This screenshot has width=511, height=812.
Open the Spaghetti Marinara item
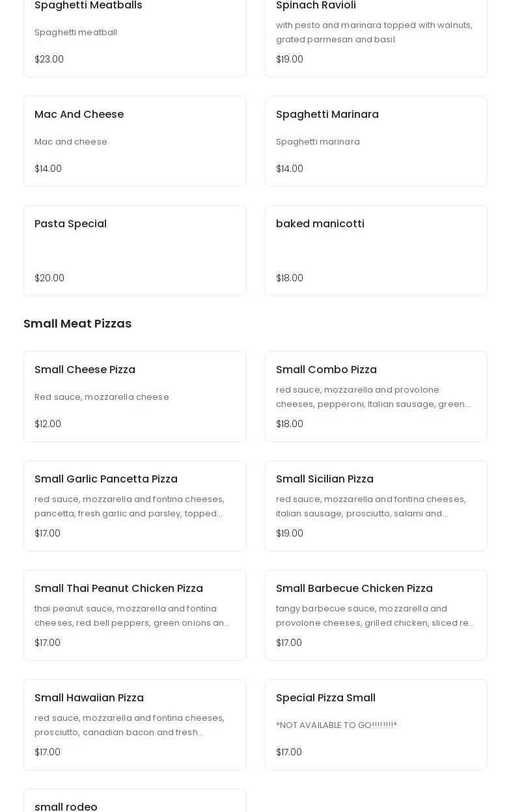tap(376, 141)
